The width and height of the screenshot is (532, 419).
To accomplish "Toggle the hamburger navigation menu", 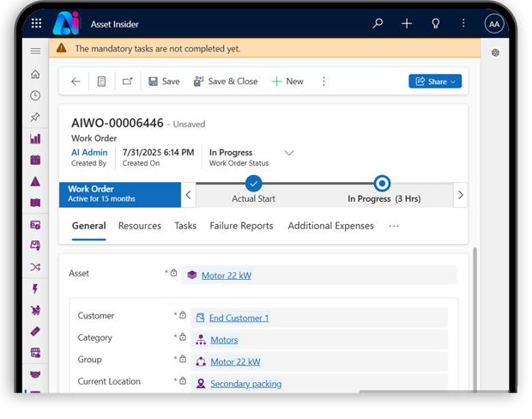I will pyautogui.click(x=36, y=52).
